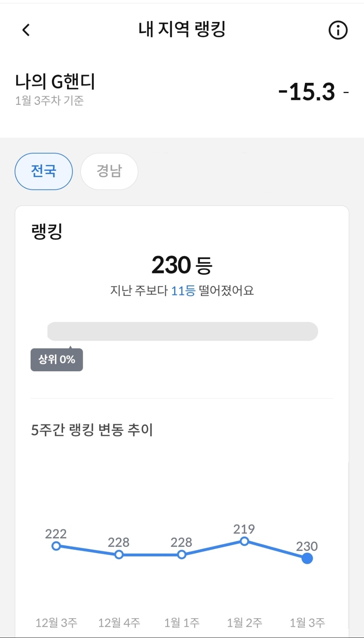Click the -15.3 handicap value
Viewport: 364px width, 638px height.
(x=307, y=91)
